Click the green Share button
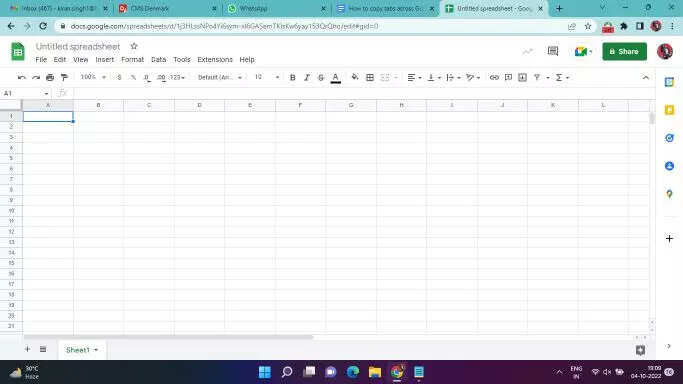 pyautogui.click(x=624, y=51)
